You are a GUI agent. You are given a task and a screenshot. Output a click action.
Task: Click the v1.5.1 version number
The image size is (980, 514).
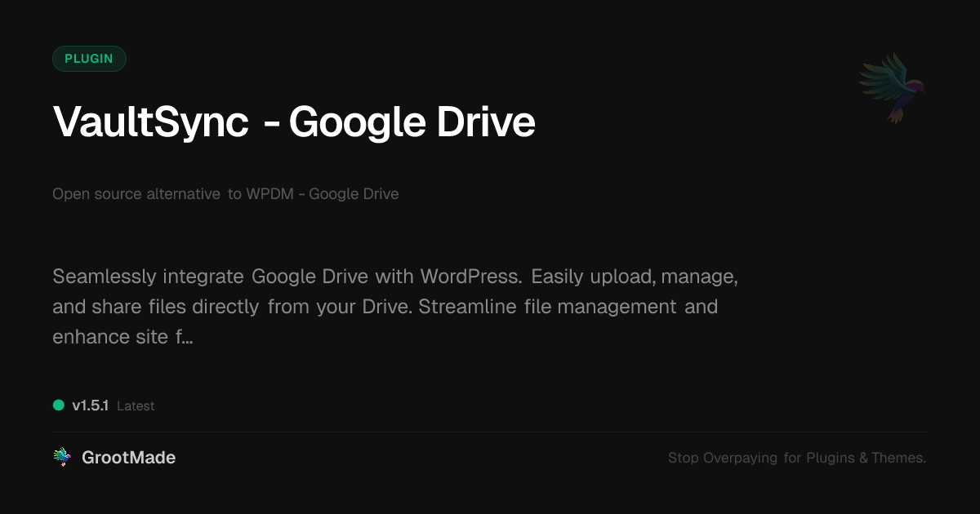(x=90, y=405)
